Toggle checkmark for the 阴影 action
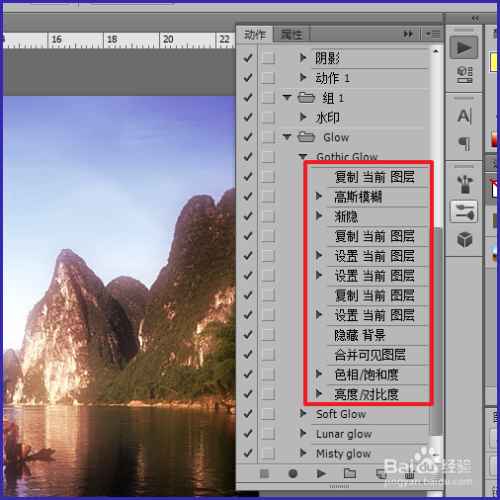The height and width of the screenshot is (500, 500). coord(248,58)
